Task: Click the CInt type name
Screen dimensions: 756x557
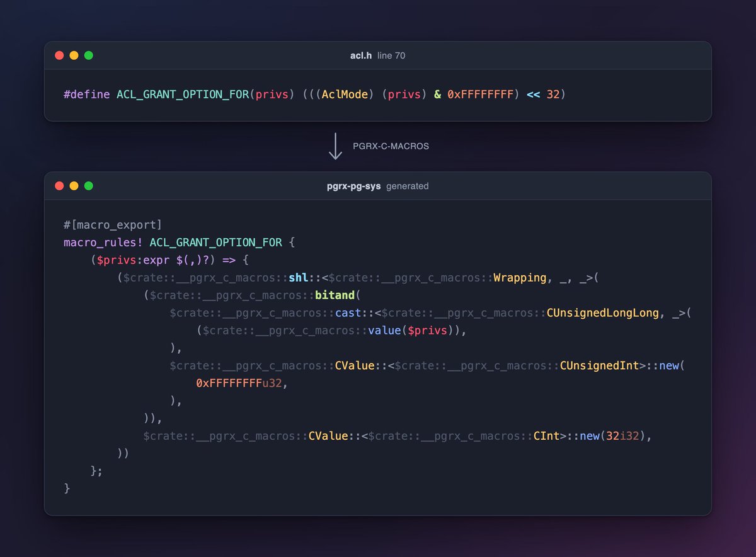Action: (x=546, y=437)
